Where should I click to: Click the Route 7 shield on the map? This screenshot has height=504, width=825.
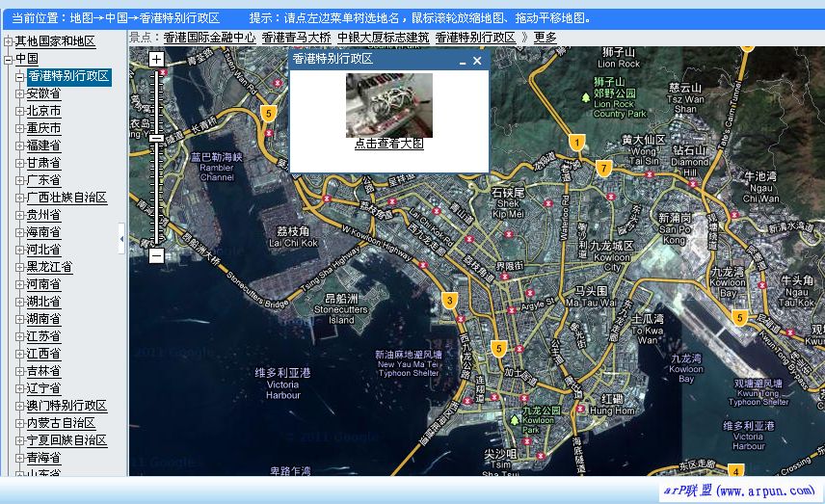(x=604, y=169)
